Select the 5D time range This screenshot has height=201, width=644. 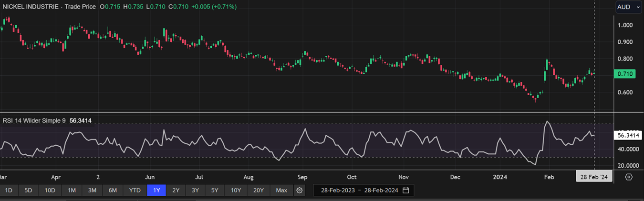(x=28, y=191)
